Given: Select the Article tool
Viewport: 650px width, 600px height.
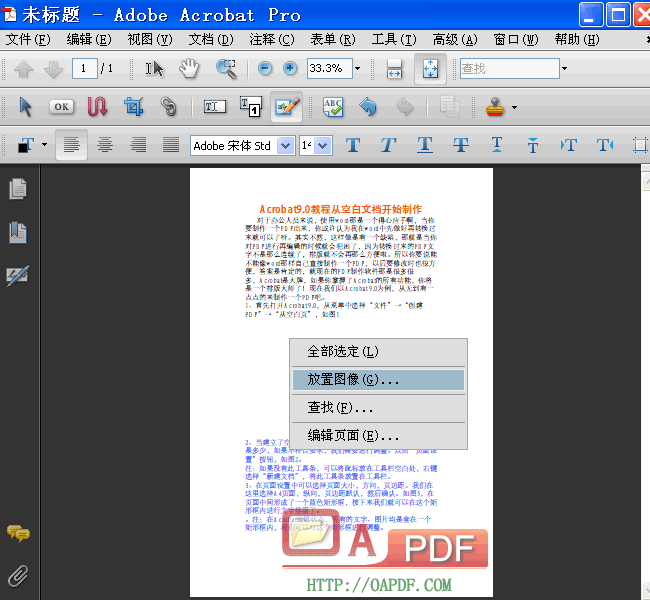Looking at the screenshot, I should pos(97,107).
